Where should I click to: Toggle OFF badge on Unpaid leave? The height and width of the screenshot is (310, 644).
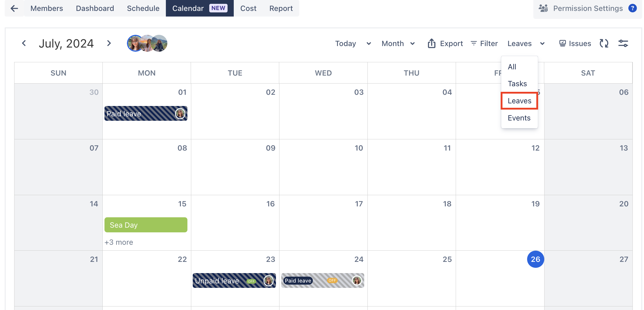(x=251, y=281)
